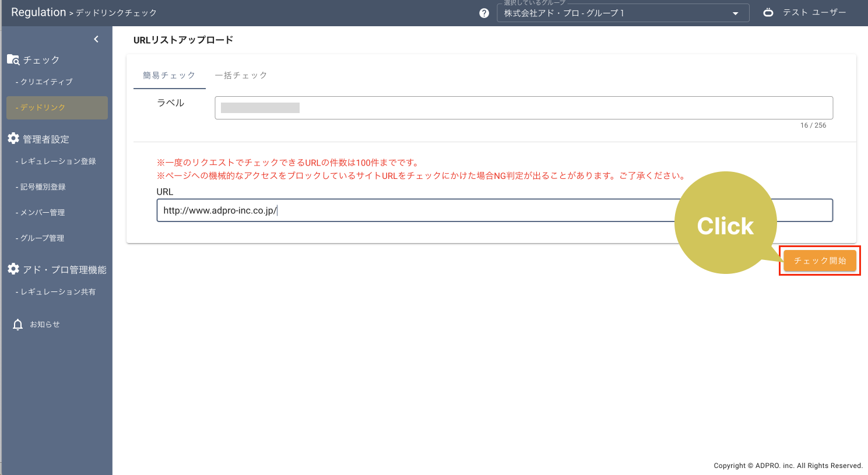Image resolution: width=868 pixels, height=475 pixels.
Task: Go to レギュレーション登録
Action: coord(58,161)
